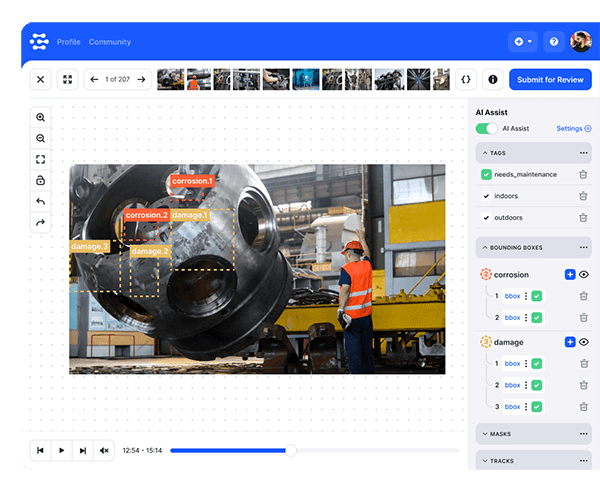This screenshot has height=490, width=600.
Task: Uncheck the needs_maintenance tag checkbox
Action: (x=486, y=174)
